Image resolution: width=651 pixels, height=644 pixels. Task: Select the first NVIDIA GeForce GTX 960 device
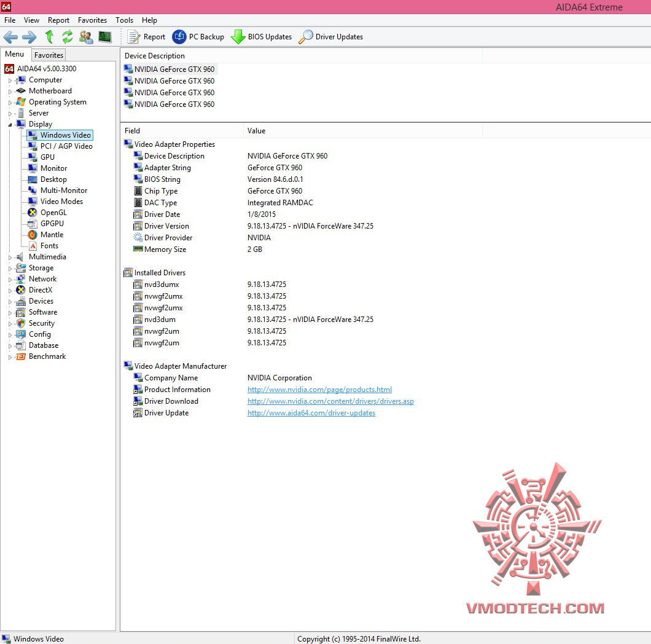click(170, 69)
